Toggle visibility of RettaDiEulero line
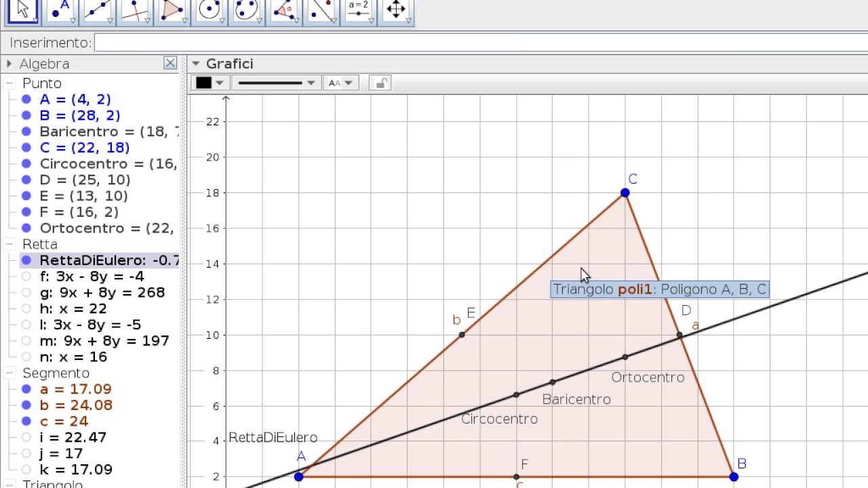Screen dimensions: 868x488 point(26,260)
